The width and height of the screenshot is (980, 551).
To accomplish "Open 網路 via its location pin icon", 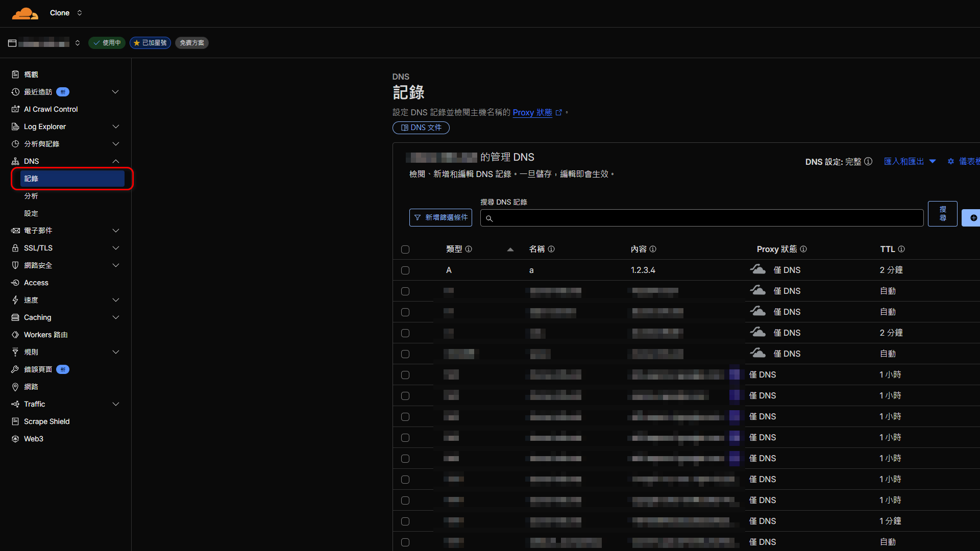I will 15,387.
